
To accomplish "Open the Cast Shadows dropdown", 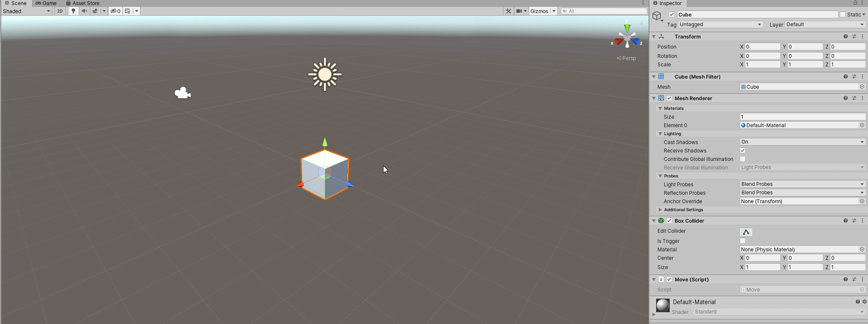I will point(803,142).
